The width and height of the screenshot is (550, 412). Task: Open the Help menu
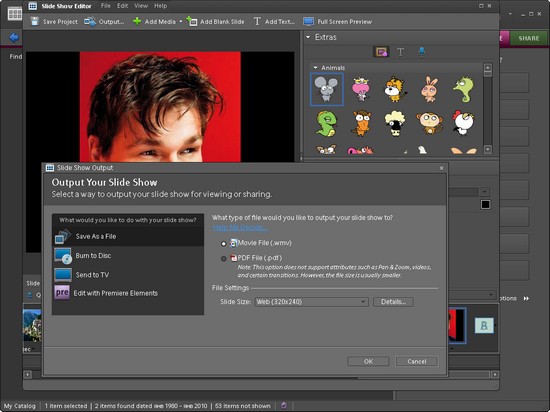(x=161, y=6)
